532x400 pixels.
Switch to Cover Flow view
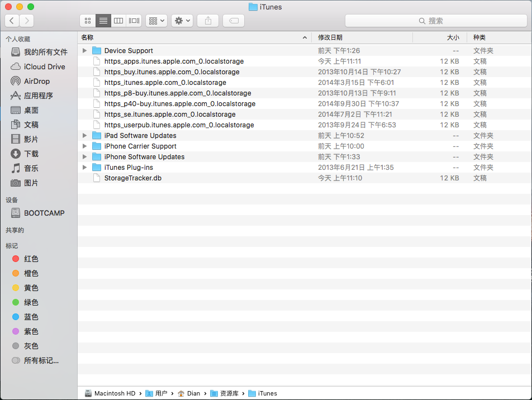[x=134, y=21]
